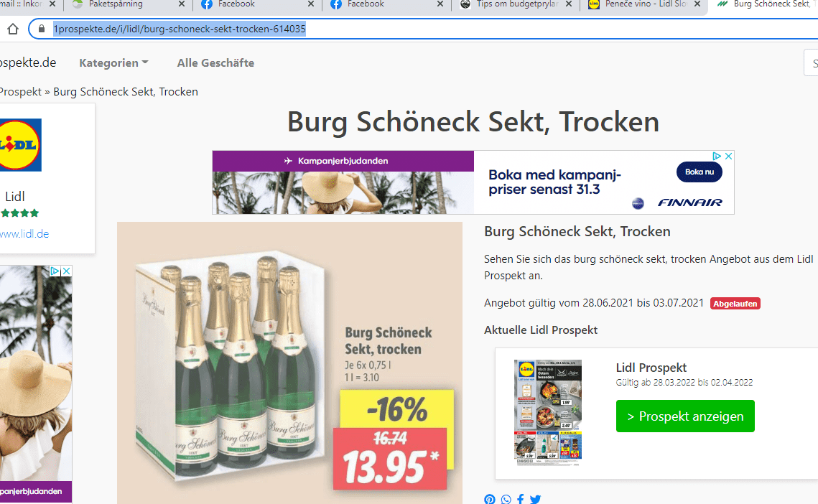This screenshot has height=504, width=818.
Task: Close the Penече vino Lidl tab
Action: tap(697, 4)
